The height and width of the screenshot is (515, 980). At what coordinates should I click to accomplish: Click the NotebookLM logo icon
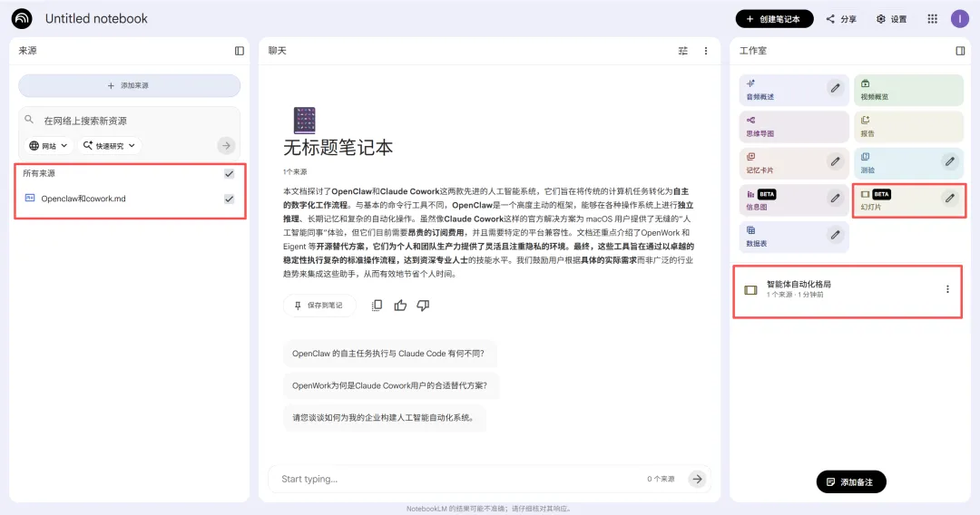click(x=22, y=19)
